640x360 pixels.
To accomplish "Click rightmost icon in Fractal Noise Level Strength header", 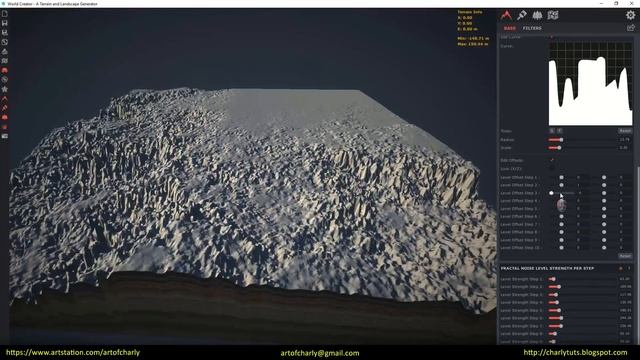I will (629, 268).
